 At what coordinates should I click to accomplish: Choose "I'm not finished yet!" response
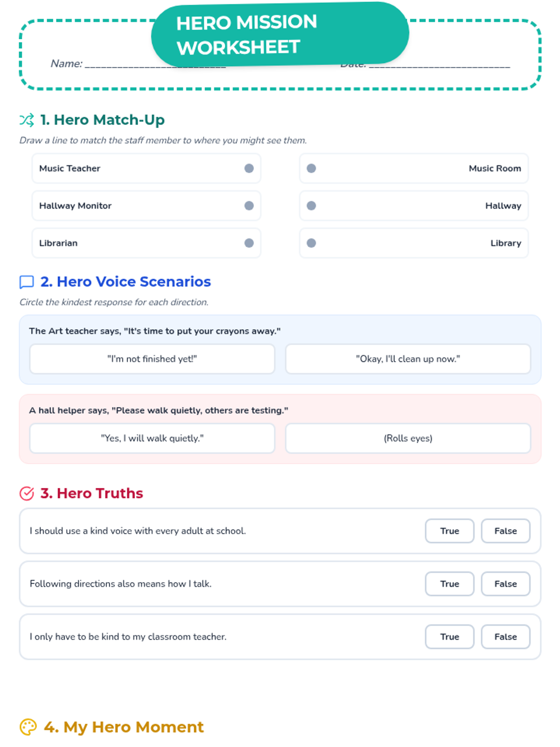pos(152,359)
